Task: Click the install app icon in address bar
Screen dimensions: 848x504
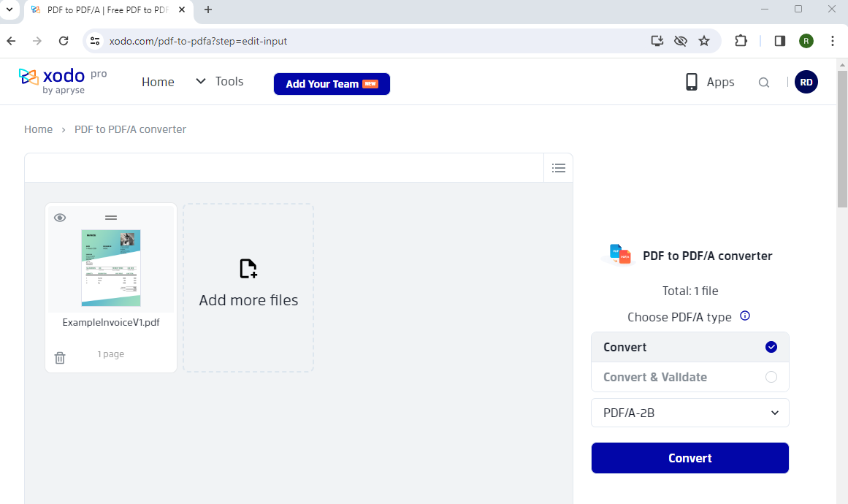Action: point(657,41)
